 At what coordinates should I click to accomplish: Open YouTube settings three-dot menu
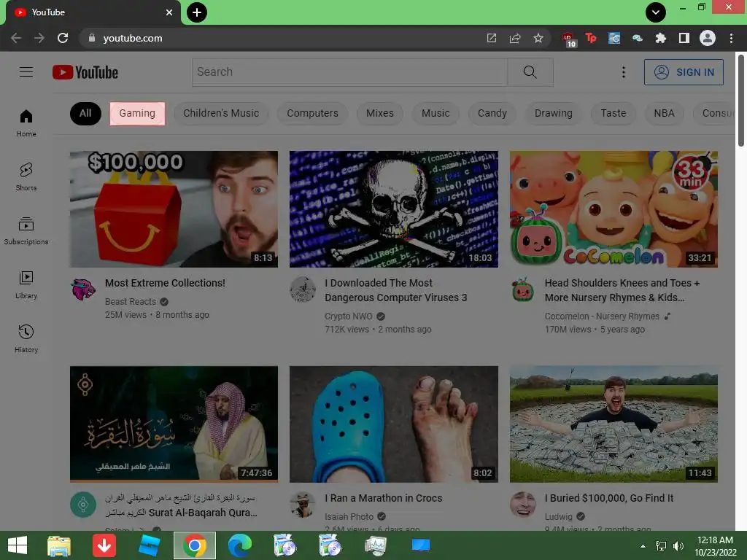623,72
